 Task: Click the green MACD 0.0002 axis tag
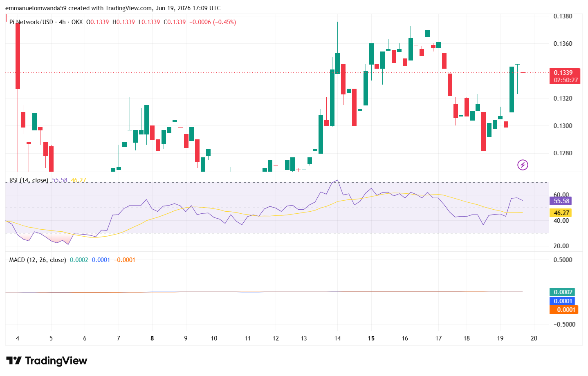click(x=563, y=292)
